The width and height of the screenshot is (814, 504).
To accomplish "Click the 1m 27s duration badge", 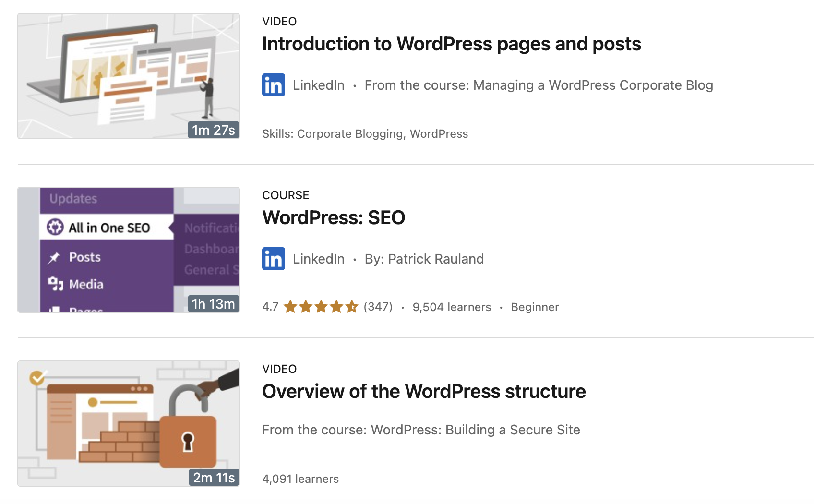I will (x=213, y=130).
